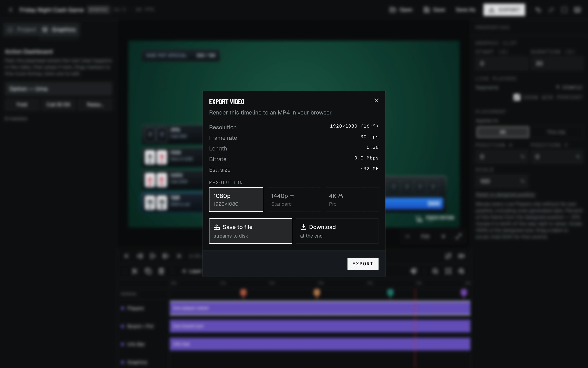The width and height of the screenshot is (588, 368).
Task: Click the download arrow icon next to Download
Action: coord(303,227)
